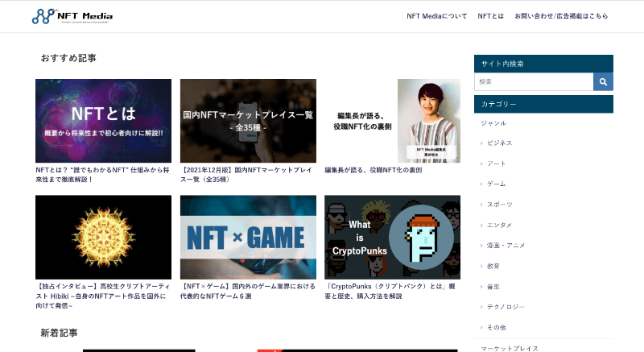Click the NFT Media logo
Viewport: 644px width, 352px height.
point(72,16)
